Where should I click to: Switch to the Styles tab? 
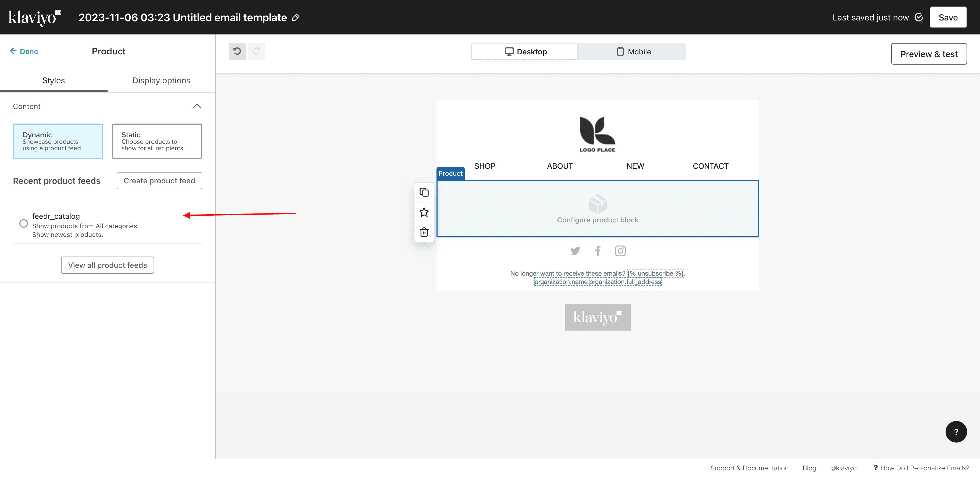(53, 80)
